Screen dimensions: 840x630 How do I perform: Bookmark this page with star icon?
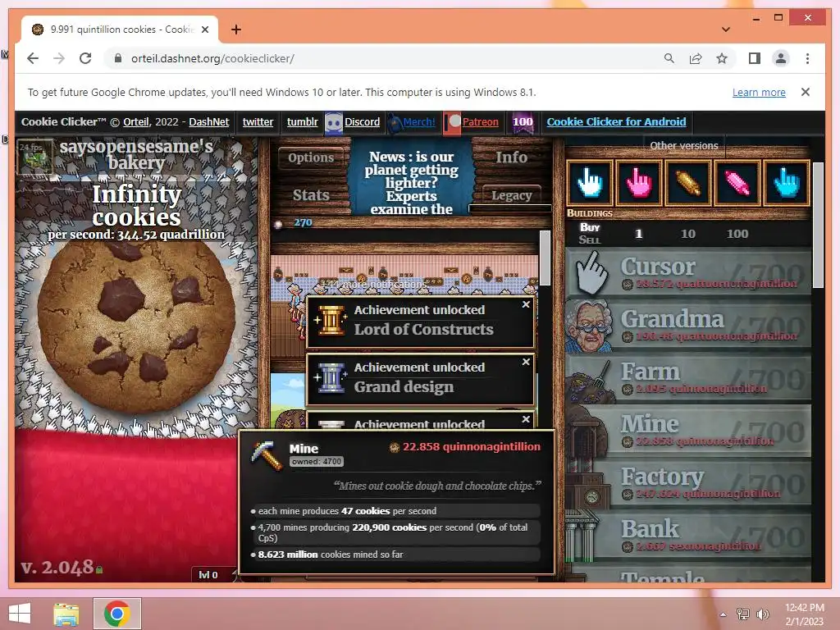(722, 58)
